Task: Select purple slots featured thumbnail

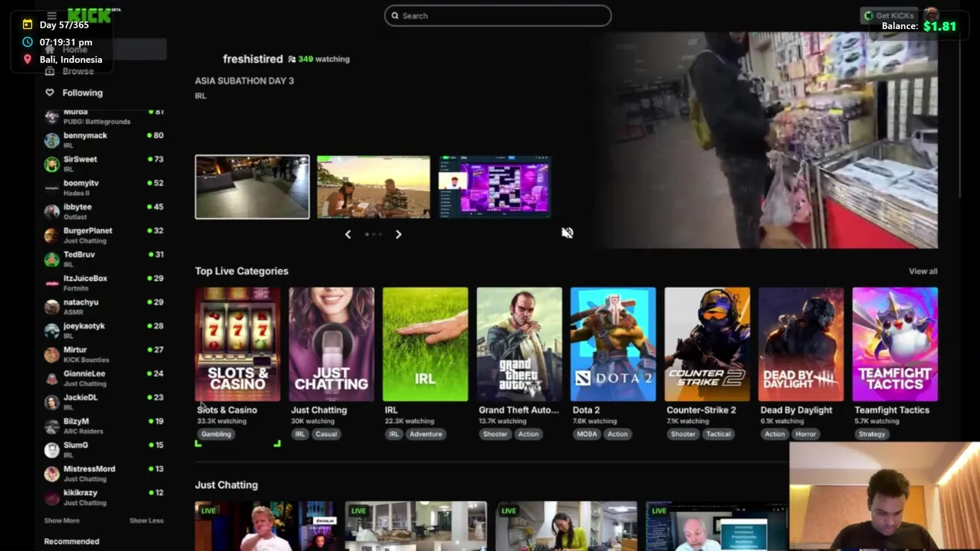Action: [x=495, y=187]
